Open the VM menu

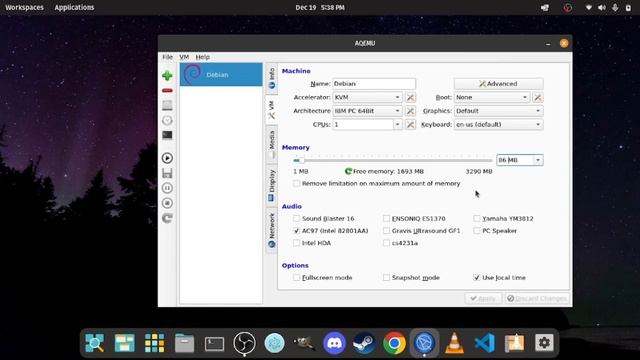tap(184, 57)
